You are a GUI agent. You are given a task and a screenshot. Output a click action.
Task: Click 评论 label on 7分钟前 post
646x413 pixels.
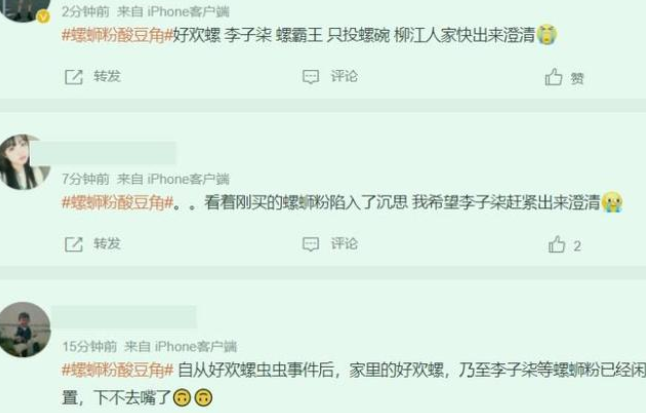344,244
